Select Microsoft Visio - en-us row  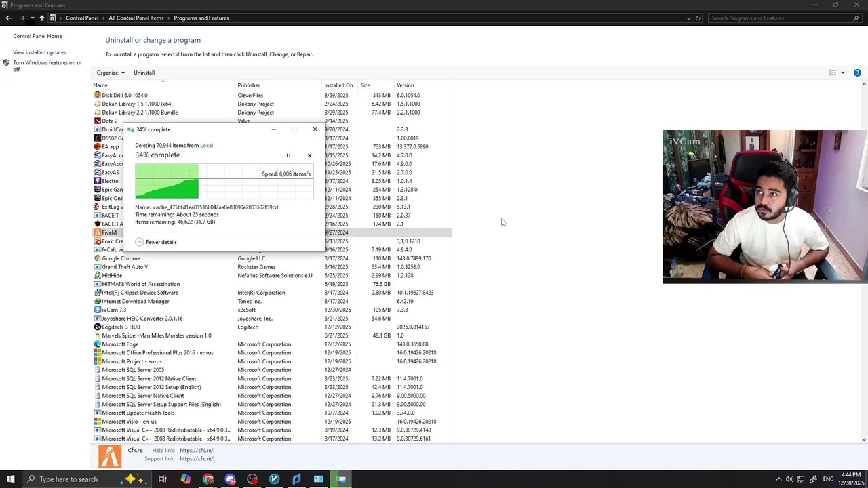[x=272, y=422]
